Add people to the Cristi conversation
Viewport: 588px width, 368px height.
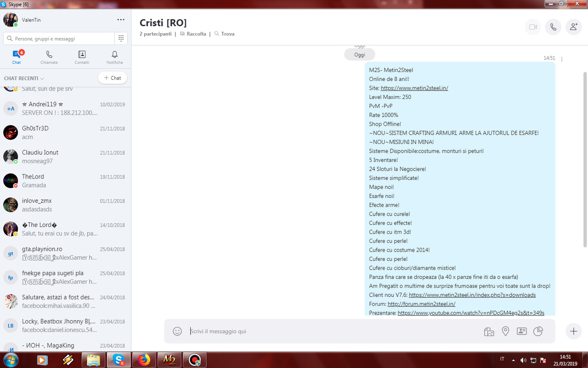tap(573, 27)
